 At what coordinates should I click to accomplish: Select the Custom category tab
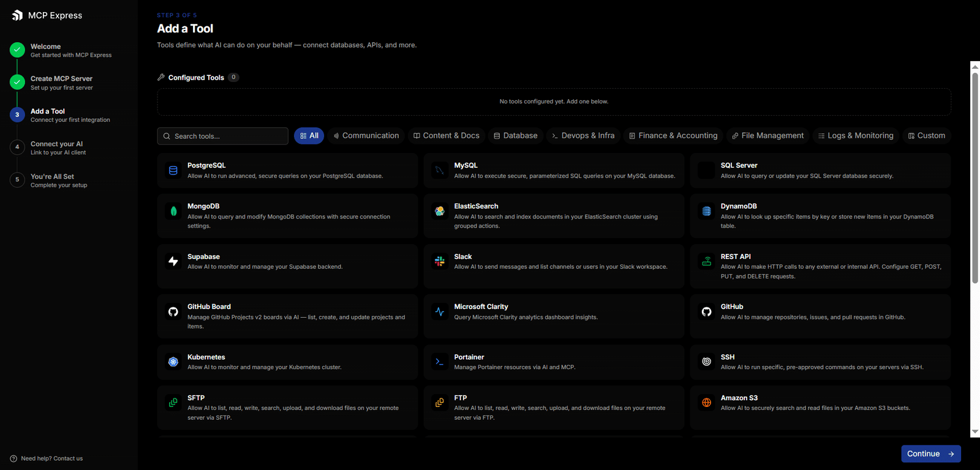pyautogui.click(x=927, y=136)
